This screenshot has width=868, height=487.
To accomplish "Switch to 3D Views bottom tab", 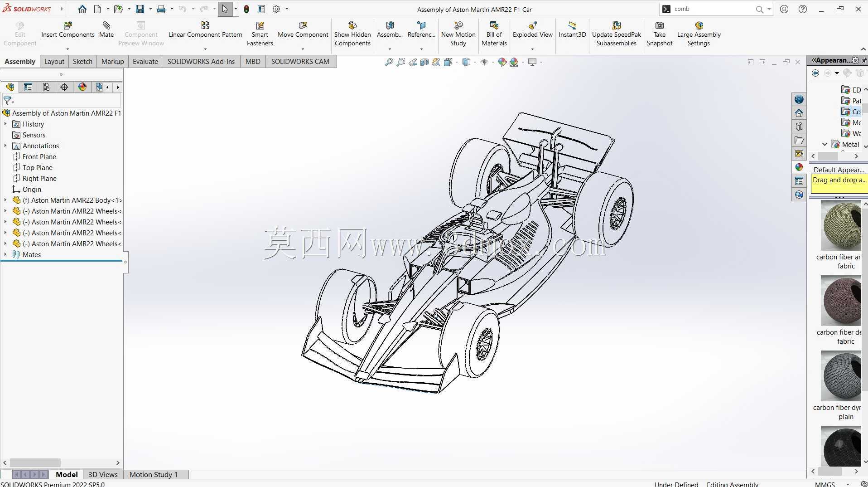I will [x=103, y=474].
